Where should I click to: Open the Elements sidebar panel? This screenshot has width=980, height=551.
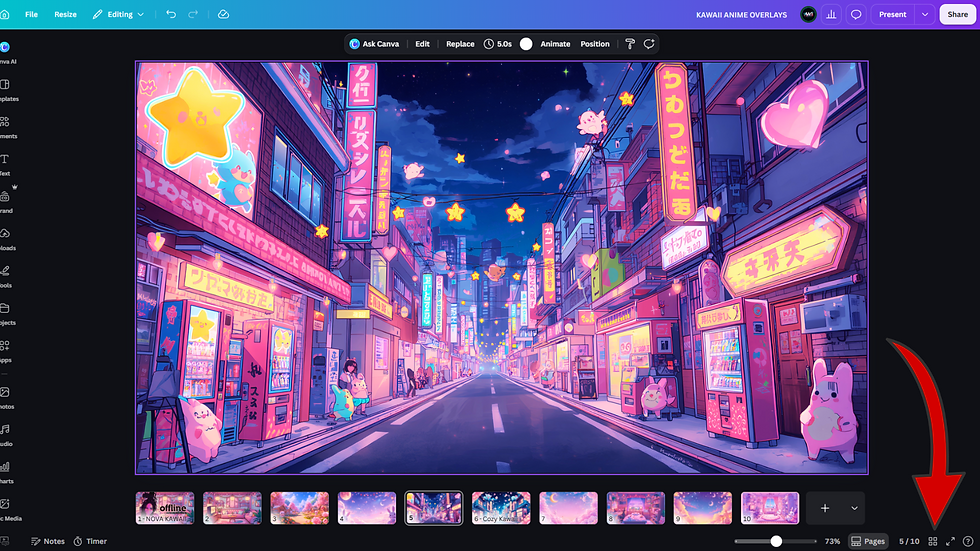(x=6, y=127)
